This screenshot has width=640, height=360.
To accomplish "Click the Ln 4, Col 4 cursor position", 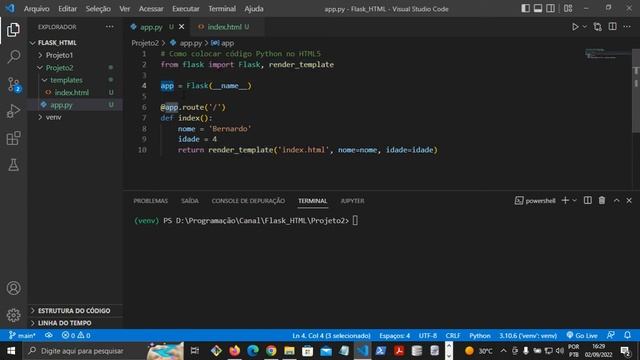I will 331,336.
